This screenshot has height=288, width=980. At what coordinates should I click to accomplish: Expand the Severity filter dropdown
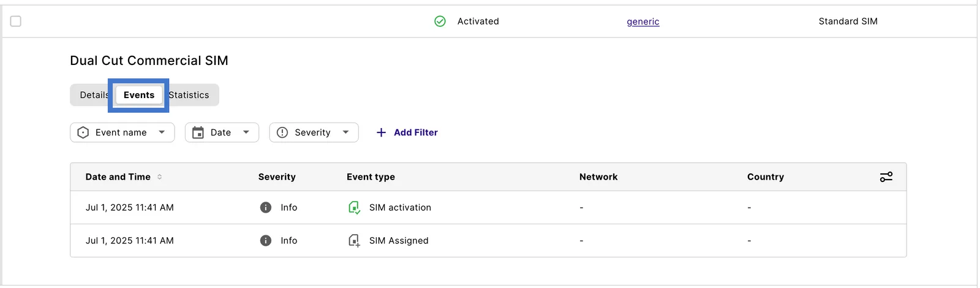pos(314,132)
